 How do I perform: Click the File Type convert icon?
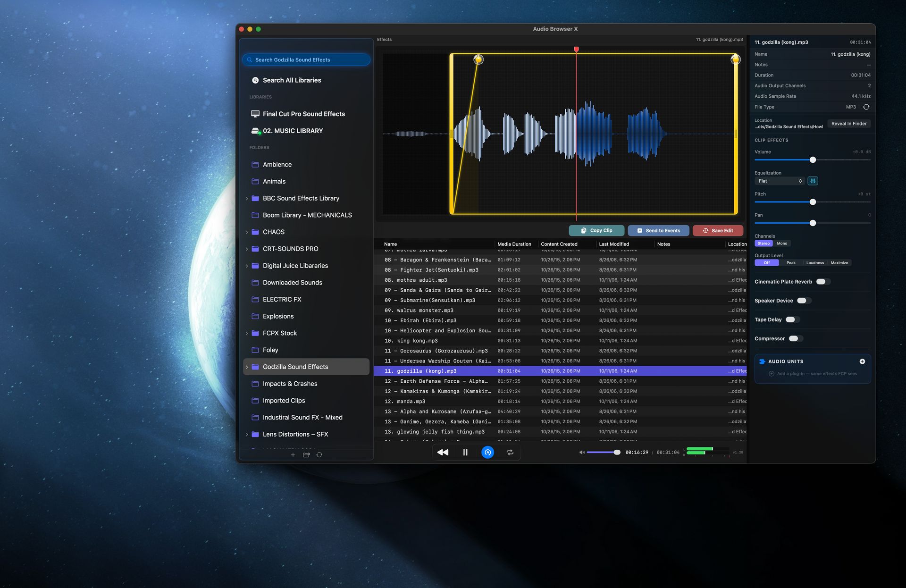(x=866, y=107)
